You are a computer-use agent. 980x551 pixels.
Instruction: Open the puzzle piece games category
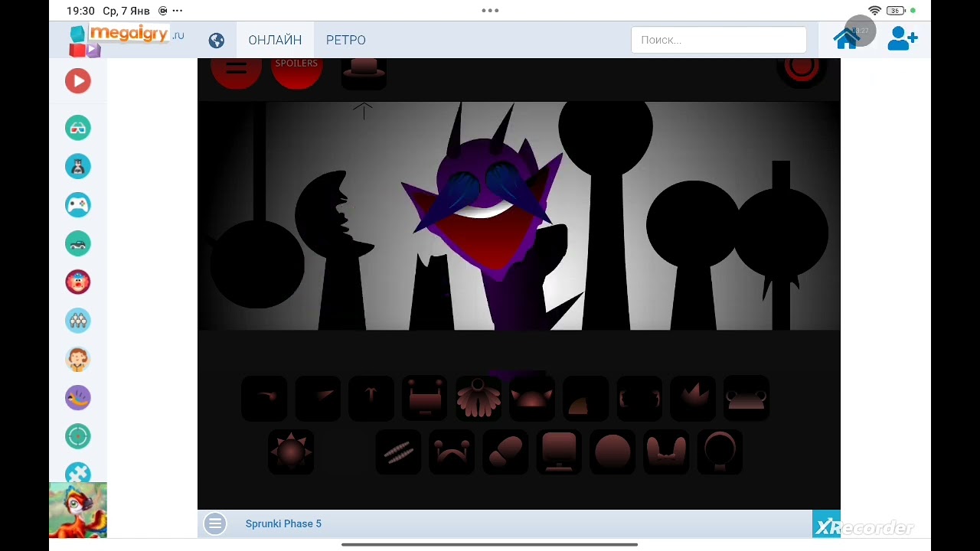click(78, 472)
